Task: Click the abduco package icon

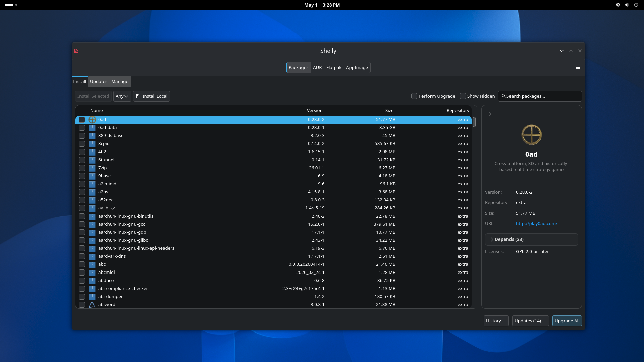Action: [92, 281]
